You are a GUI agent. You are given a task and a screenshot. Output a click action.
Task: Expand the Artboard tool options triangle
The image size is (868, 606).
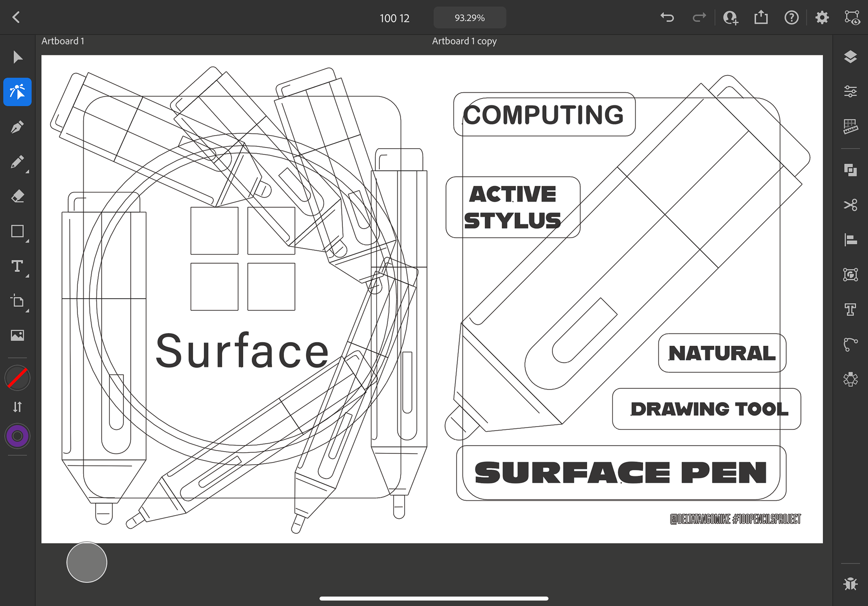(x=27, y=311)
